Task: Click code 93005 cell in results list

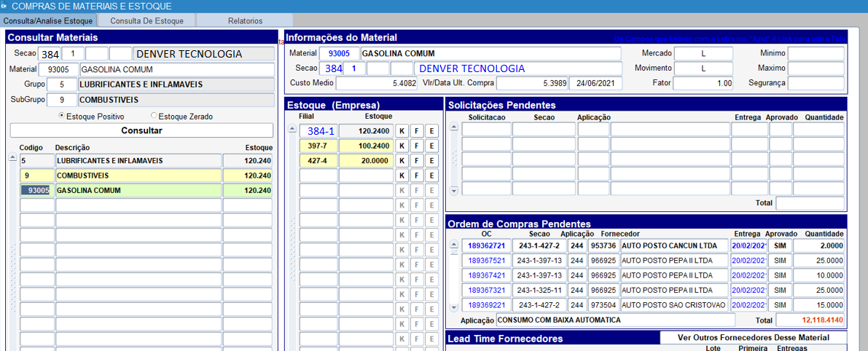Action: [36, 191]
